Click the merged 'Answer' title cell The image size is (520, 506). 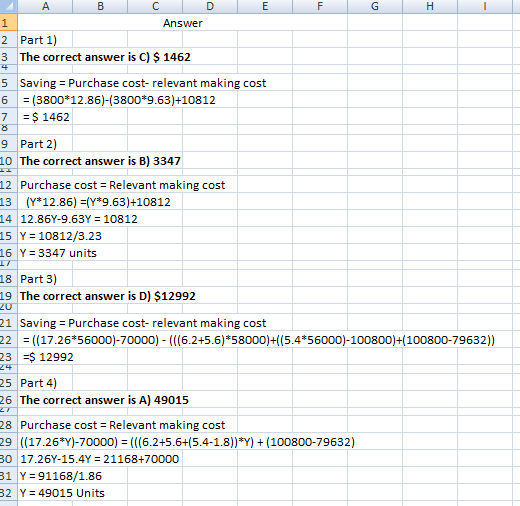tap(182, 23)
